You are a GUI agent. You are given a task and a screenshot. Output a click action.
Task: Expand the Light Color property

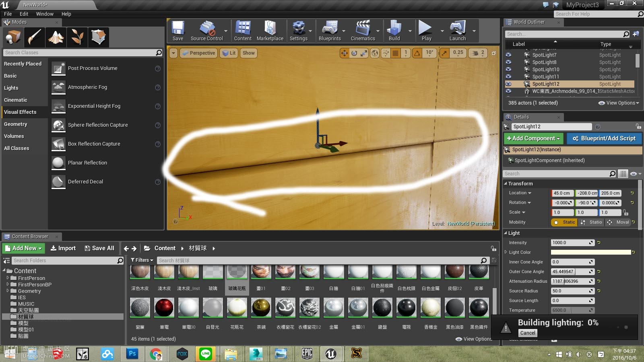(x=506, y=252)
